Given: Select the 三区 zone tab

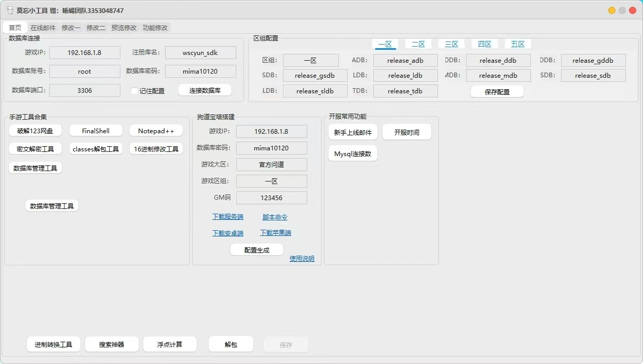Looking at the screenshot, I should [451, 44].
